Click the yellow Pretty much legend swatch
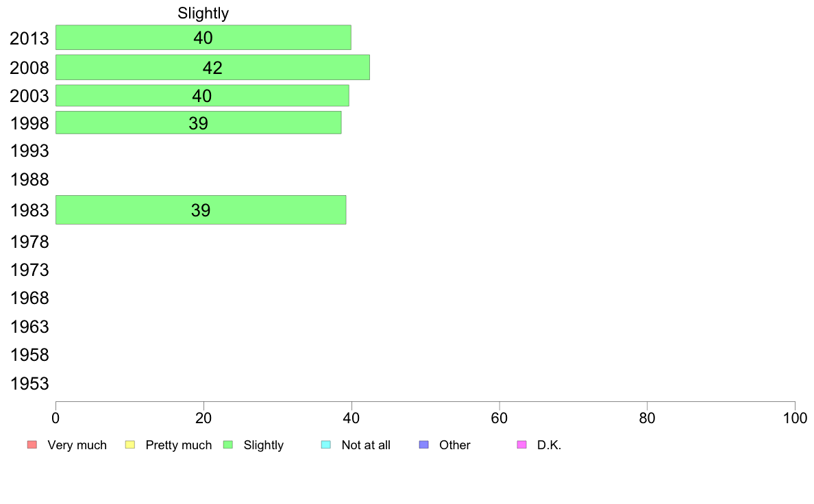Image resolution: width=814 pixels, height=504 pixels. [129, 445]
